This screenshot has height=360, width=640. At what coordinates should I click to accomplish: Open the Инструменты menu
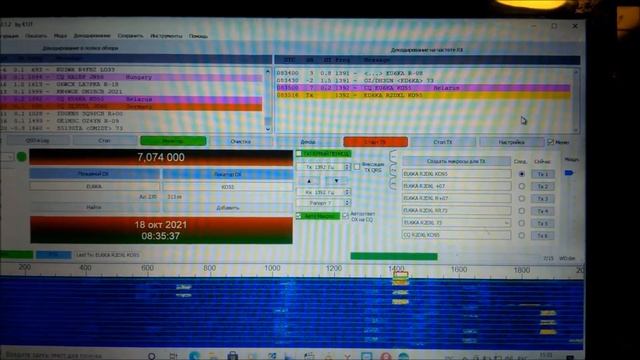pyautogui.click(x=166, y=36)
